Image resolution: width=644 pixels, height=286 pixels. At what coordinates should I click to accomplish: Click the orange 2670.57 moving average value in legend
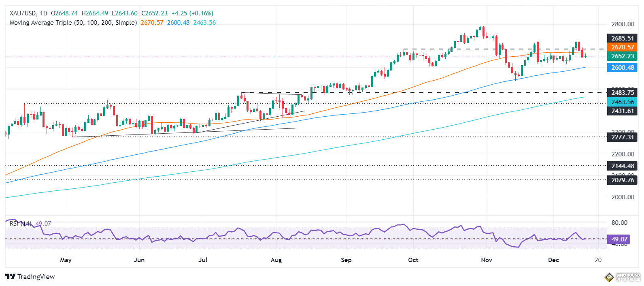click(x=152, y=23)
